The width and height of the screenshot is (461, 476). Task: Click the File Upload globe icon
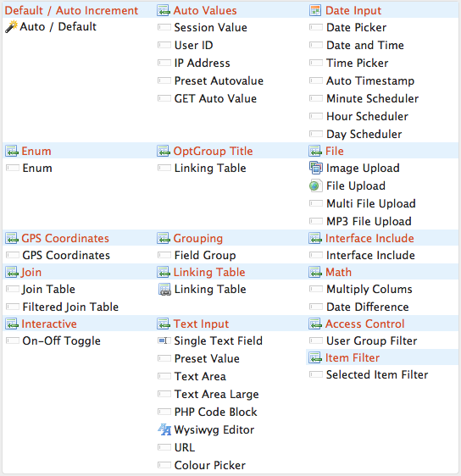click(315, 185)
